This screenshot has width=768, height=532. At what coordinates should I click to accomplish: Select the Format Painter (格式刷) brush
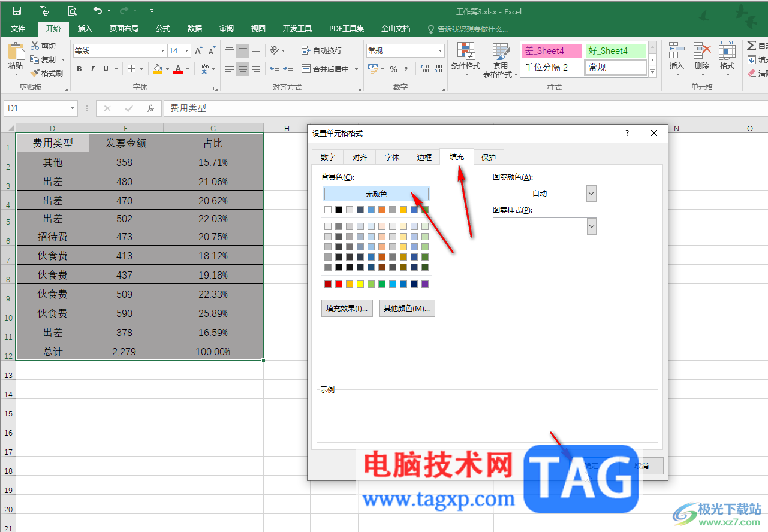[x=35, y=73]
